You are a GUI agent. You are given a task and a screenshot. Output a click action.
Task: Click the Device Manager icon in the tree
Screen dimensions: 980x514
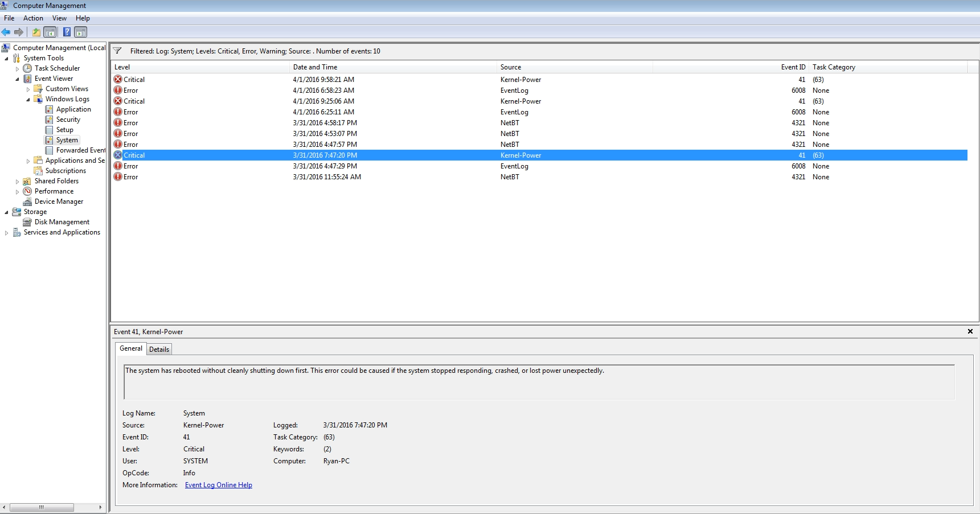[27, 202]
